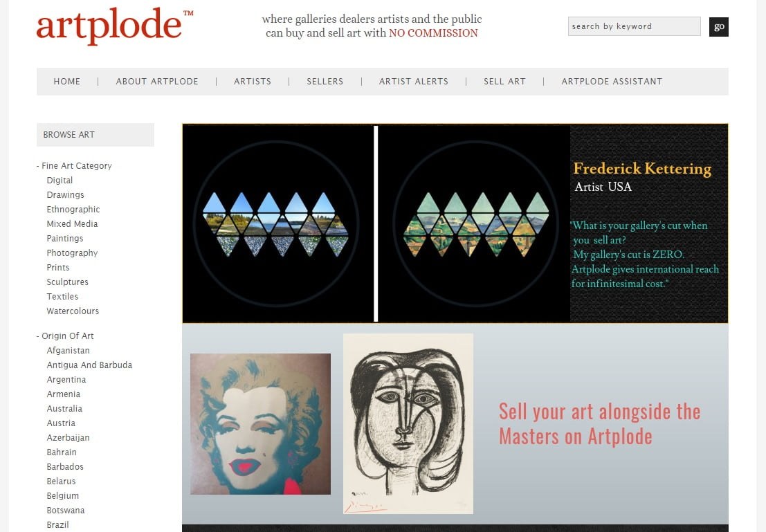Go to the Artists page

click(253, 82)
